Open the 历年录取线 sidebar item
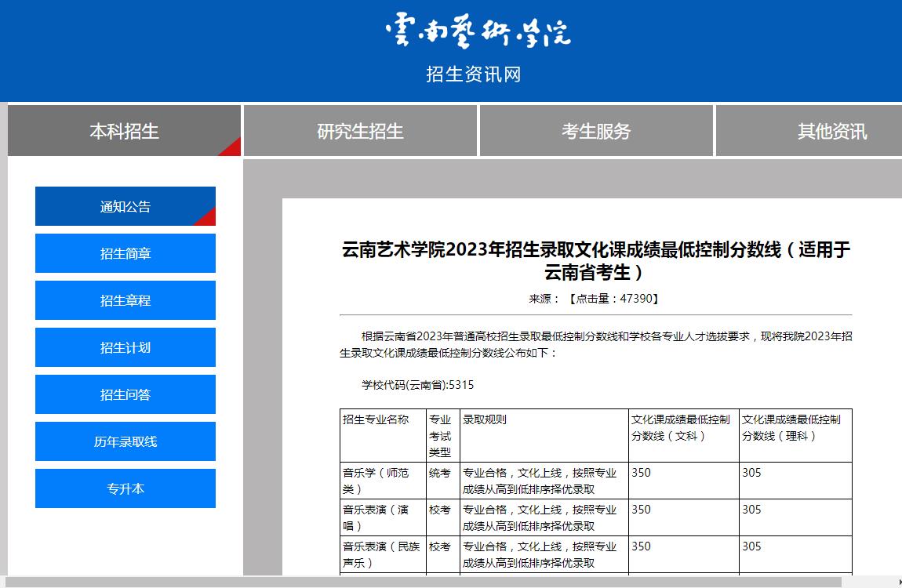Viewport: 902px width, 588px height. (125, 442)
